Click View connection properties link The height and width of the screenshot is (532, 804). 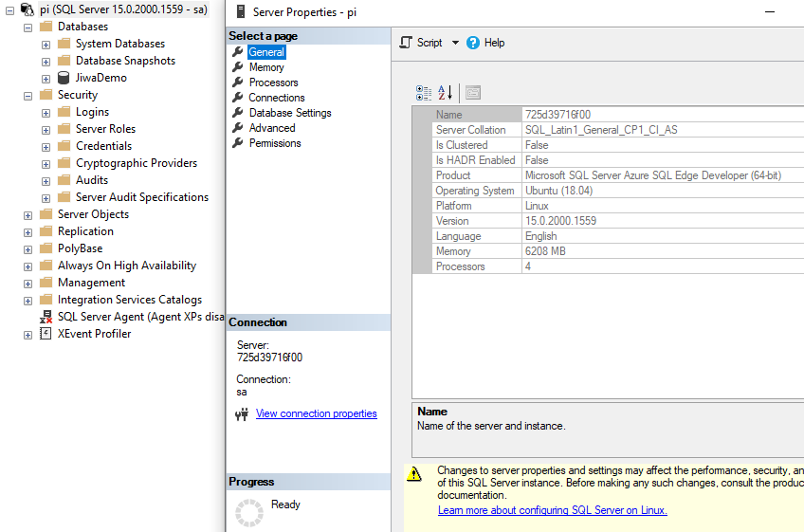[x=316, y=413]
